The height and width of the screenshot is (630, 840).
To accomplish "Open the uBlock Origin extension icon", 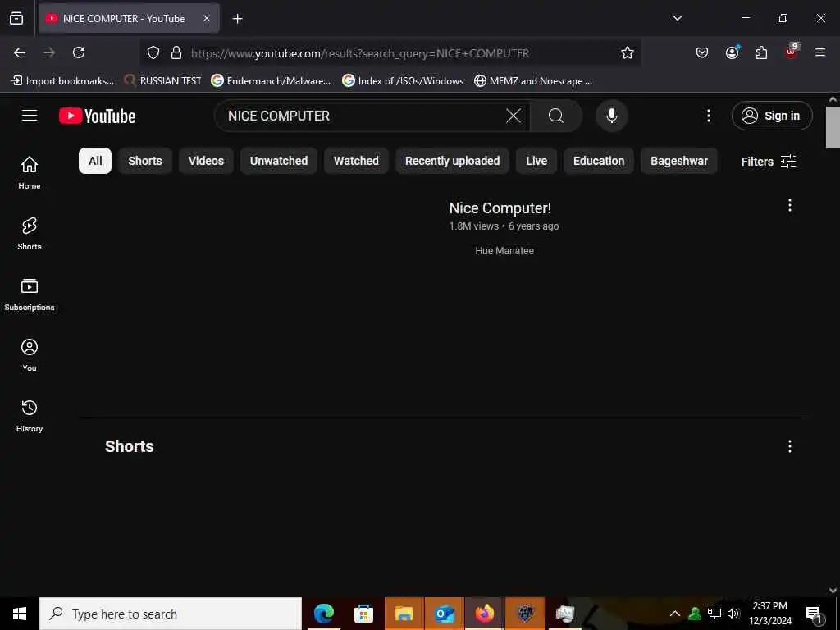I will (x=792, y=52).
